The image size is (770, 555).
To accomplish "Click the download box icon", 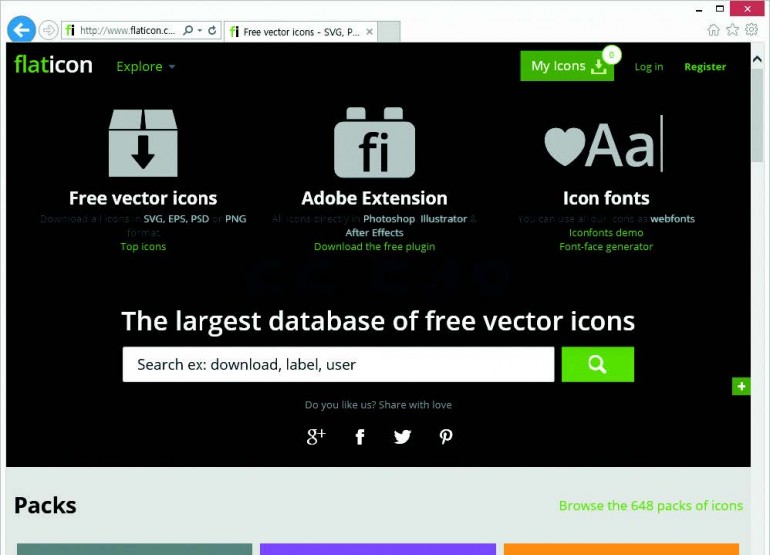I will pyautogui.click(x=143, y=142).
